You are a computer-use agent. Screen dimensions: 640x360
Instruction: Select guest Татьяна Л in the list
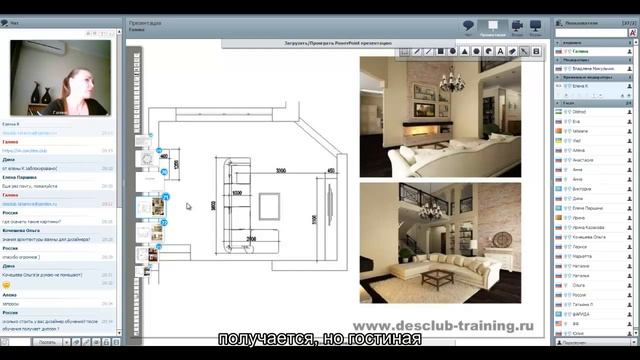tap(594, 304)
